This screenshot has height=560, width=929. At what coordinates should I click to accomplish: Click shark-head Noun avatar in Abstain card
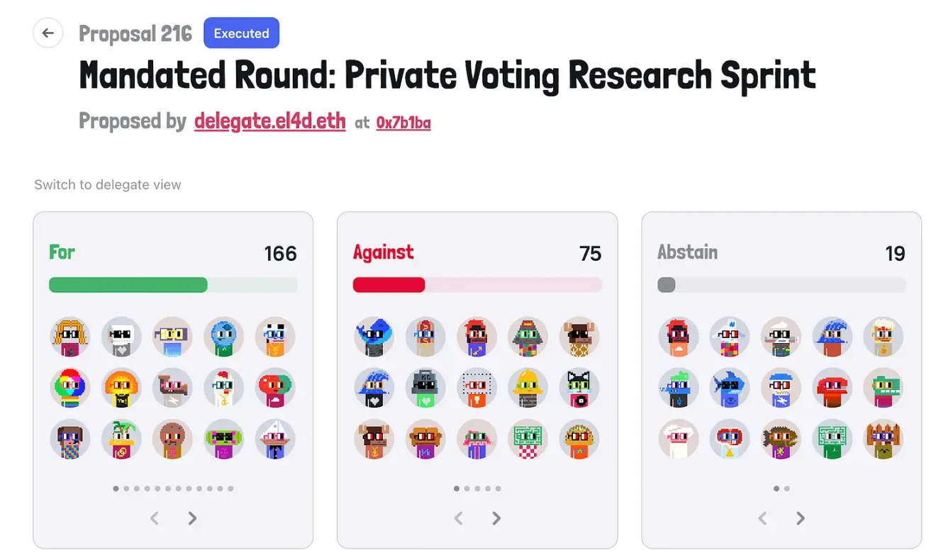[730, 387]
